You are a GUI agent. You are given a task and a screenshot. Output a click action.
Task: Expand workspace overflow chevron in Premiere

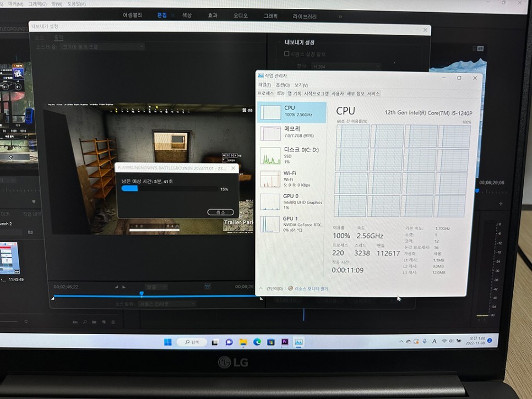click(x=340, y=17)
